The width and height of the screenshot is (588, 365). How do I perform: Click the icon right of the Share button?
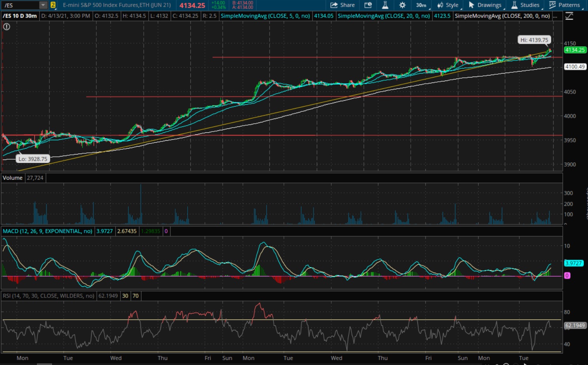[368, 5]
